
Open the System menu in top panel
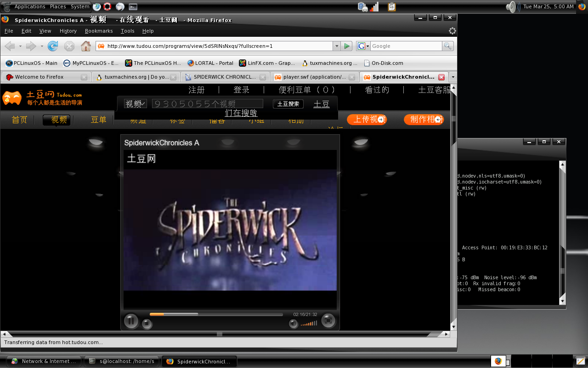(x=80, y=6)
